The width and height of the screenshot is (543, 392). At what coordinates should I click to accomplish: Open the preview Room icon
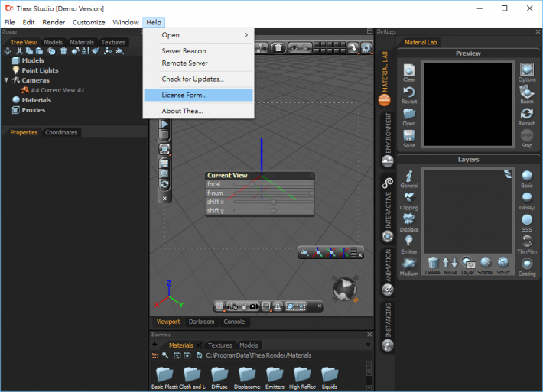(x=526, y=93)
